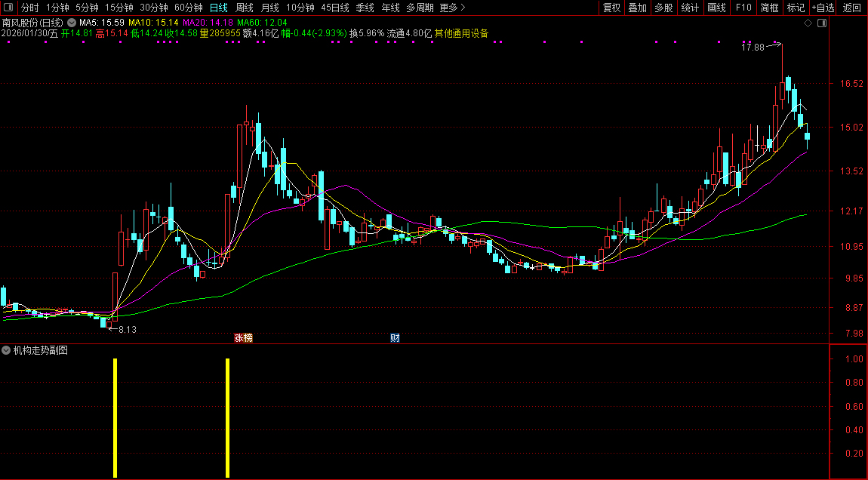Switch to the 周线 weekly tab

point(245,8)
